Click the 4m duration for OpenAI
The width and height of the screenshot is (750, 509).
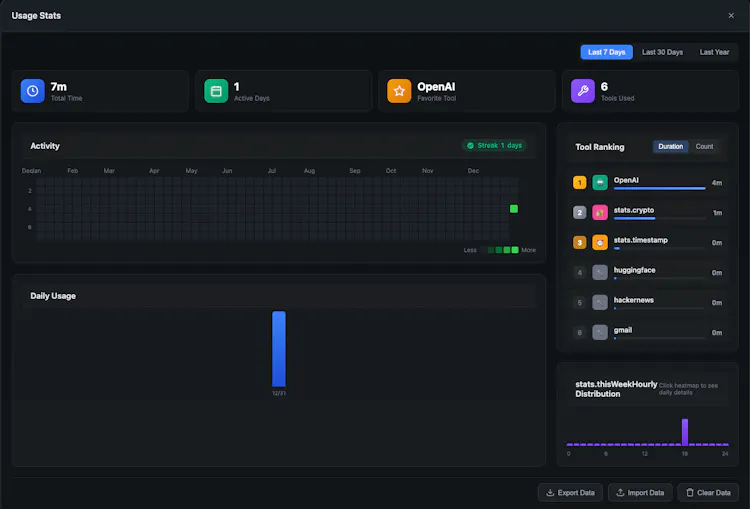tap(717, 183)
